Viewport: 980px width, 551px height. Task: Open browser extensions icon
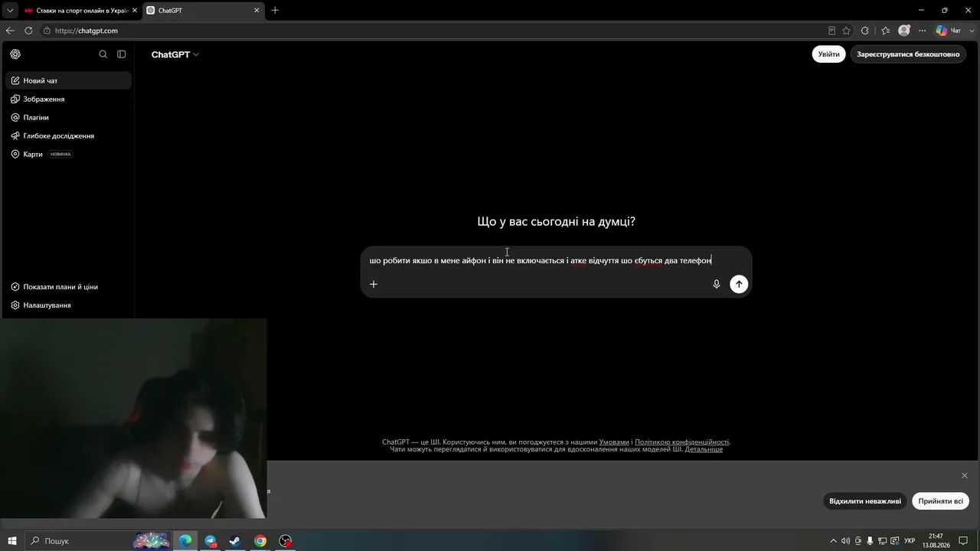(x=865, y=31)
